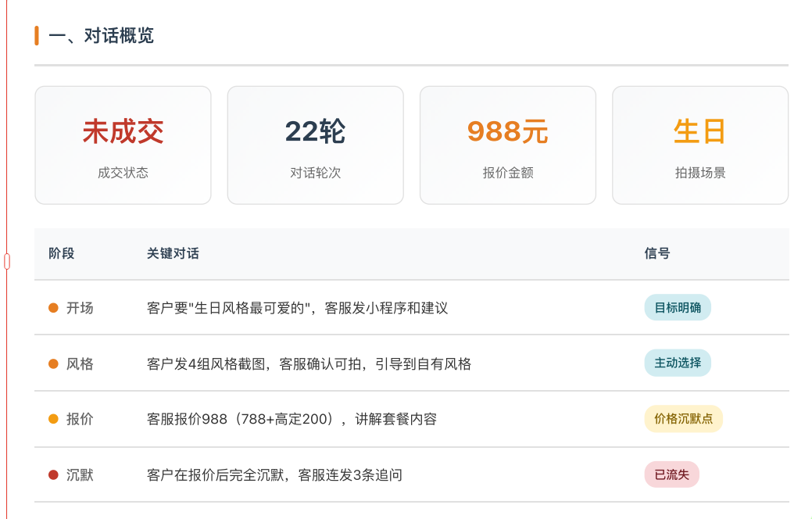Click the small handle on the red left line
Image resolution: width=812 pixels, height=519 pixels.
click(x=7, y=261)
